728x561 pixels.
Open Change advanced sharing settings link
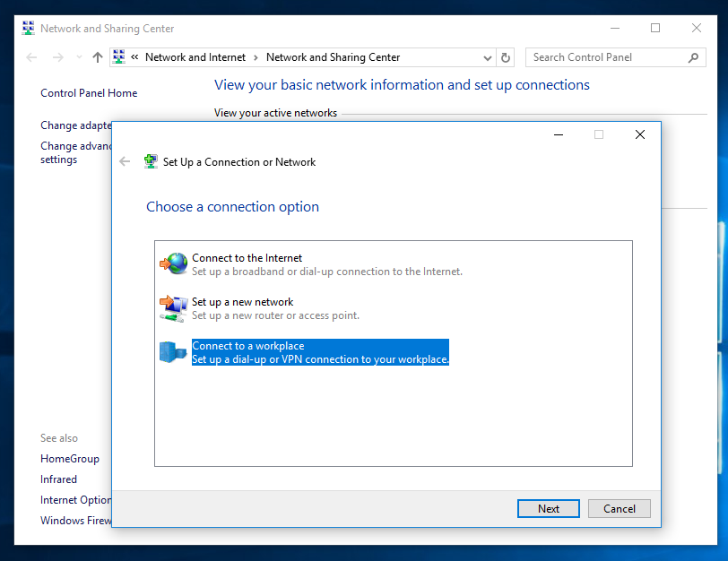click(x=75, y=152)
